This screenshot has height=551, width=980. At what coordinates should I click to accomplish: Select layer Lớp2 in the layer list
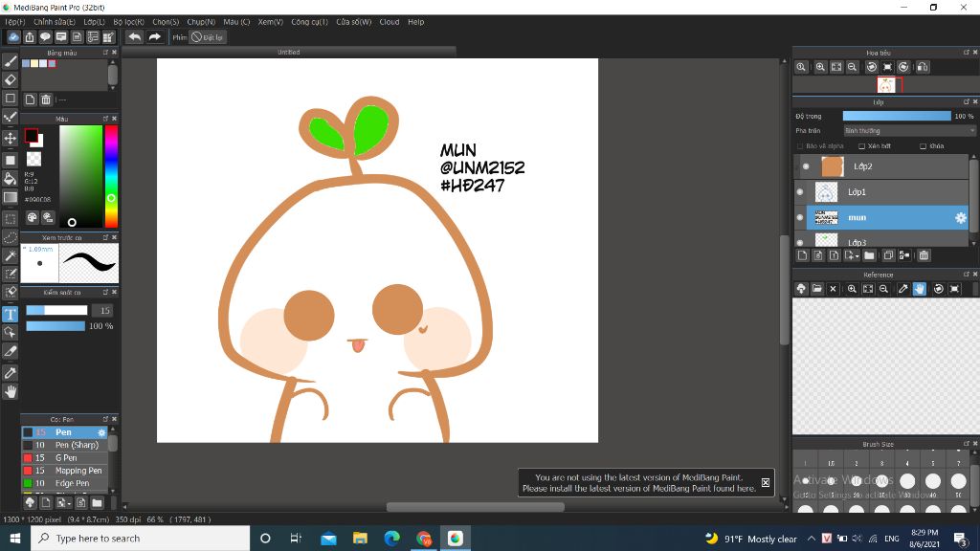(881, 166)
